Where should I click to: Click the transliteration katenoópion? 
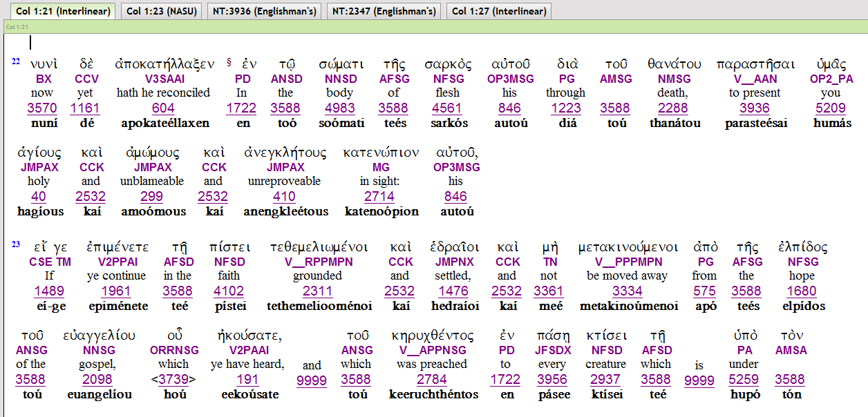pos(381,211)
